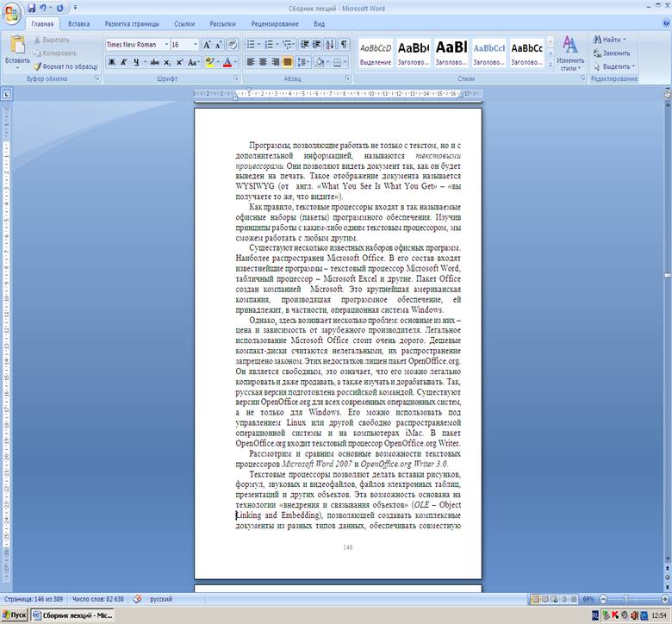This screenshot has width=672, height=624.
Task: Apply yellow text highlight color
Action: click(x=209, y=62)
